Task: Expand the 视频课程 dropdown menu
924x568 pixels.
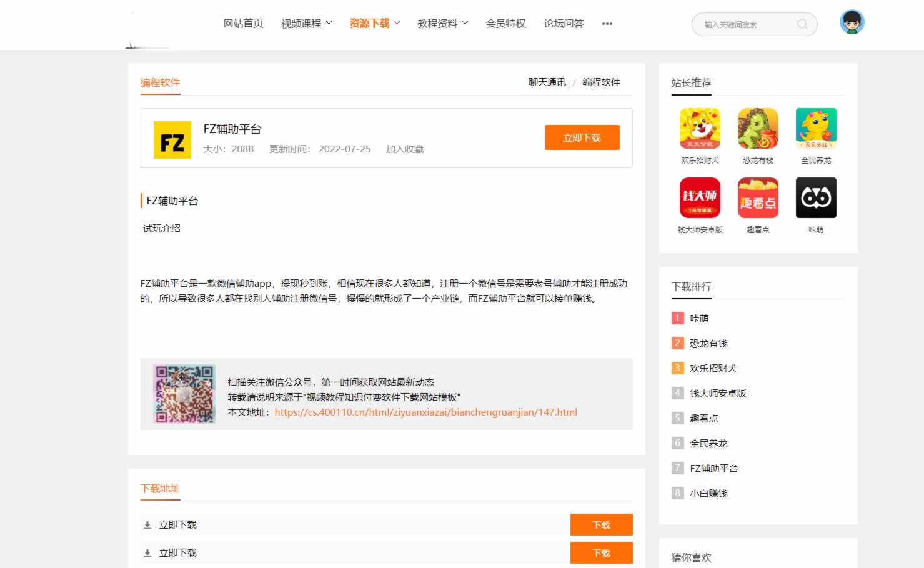Action: 306,24
